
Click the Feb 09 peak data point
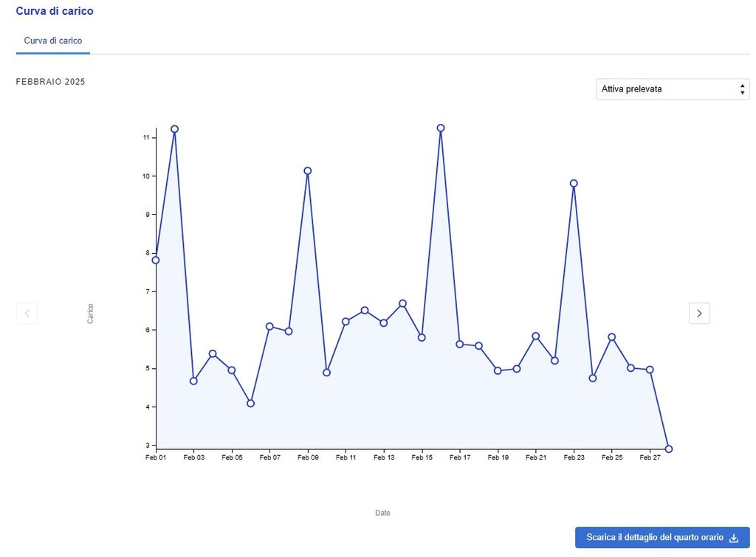pos(308,171)
